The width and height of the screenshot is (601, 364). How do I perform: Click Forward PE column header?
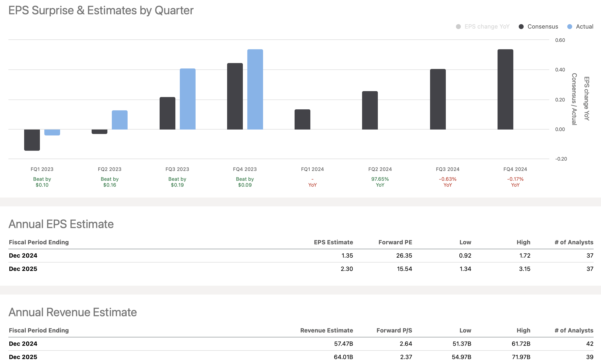395,242
